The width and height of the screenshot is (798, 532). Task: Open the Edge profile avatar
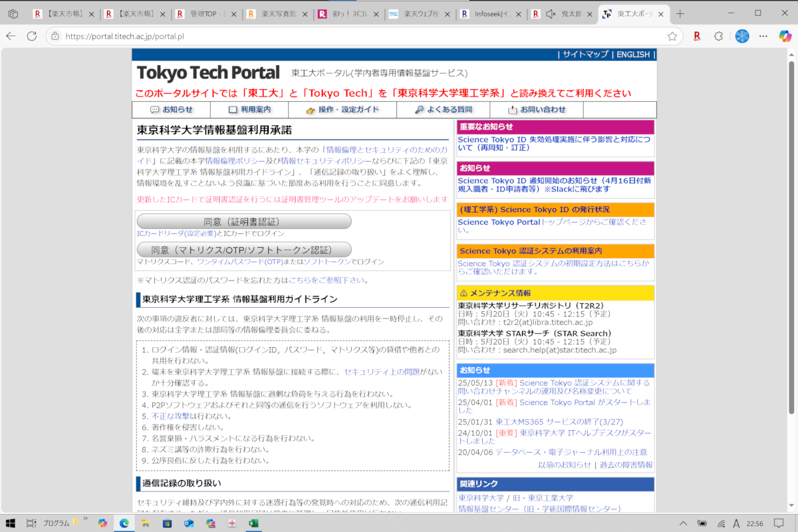742,36
